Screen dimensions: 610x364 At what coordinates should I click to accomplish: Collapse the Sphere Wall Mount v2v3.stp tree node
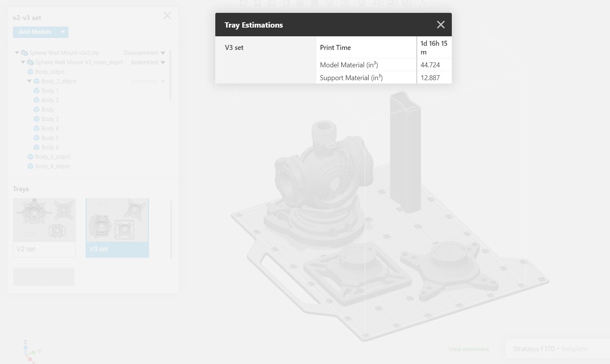(17, 53)
